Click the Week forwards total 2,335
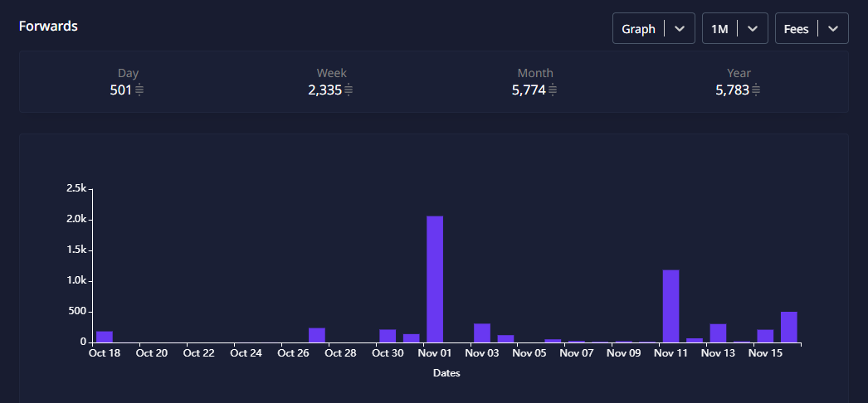 coord(324,90)
